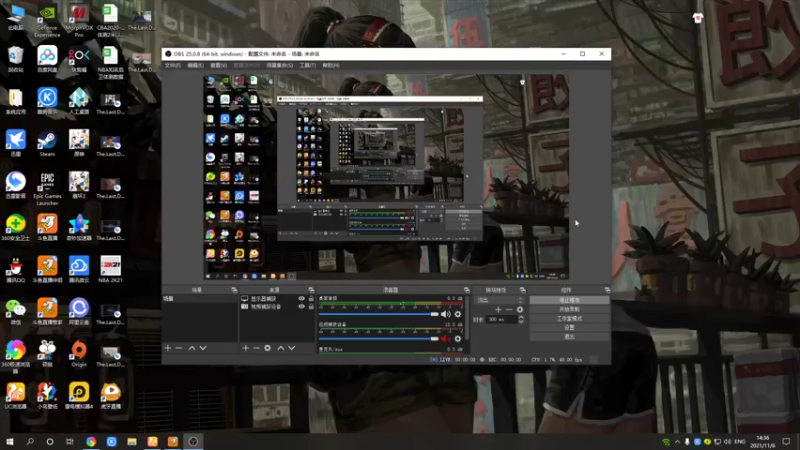Increase transition duration with the up stepper
Viewport: 800px width, 450px height.
[x=521, y=317]
